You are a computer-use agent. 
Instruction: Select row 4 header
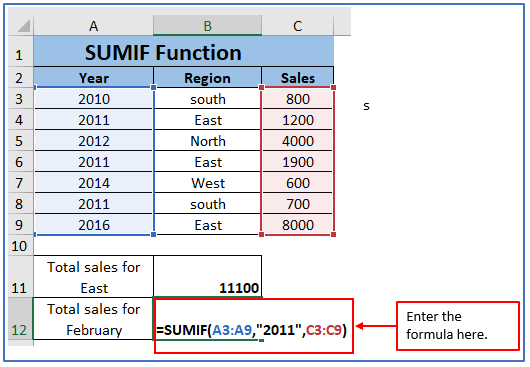20,119
